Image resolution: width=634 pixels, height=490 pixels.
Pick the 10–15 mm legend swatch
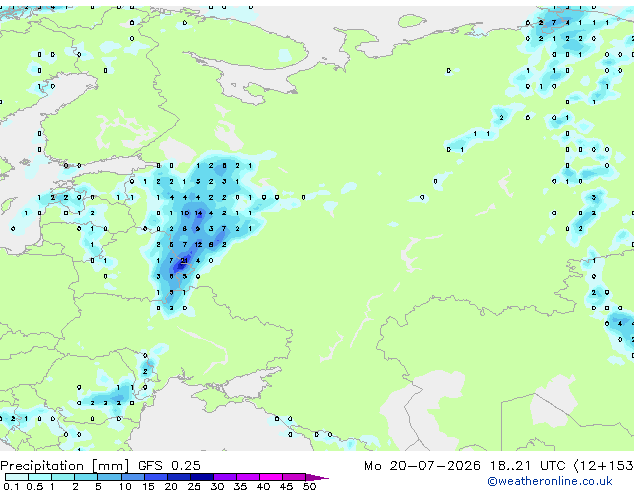[x=132, y=477]
